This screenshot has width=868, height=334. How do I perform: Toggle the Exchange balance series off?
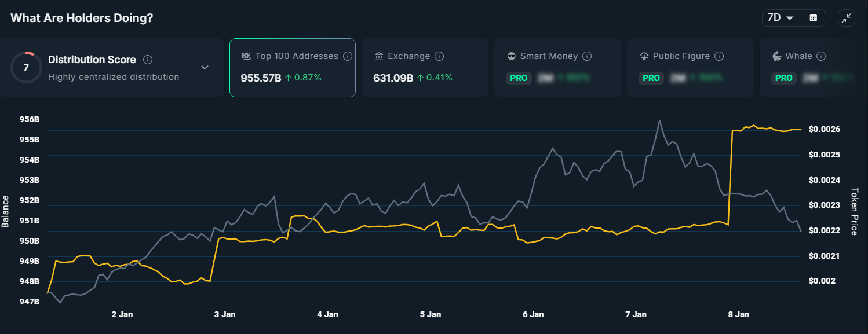tap(425, 68)
